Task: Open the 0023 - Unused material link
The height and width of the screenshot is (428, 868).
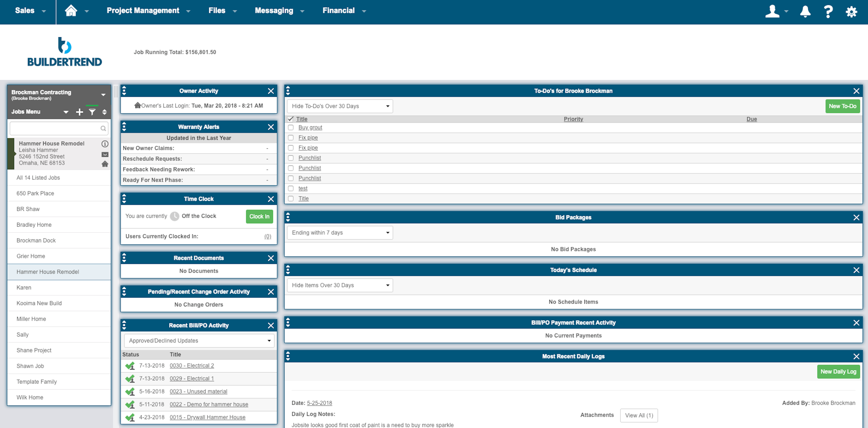Action: pyautogui.click(x=198, y=391)
